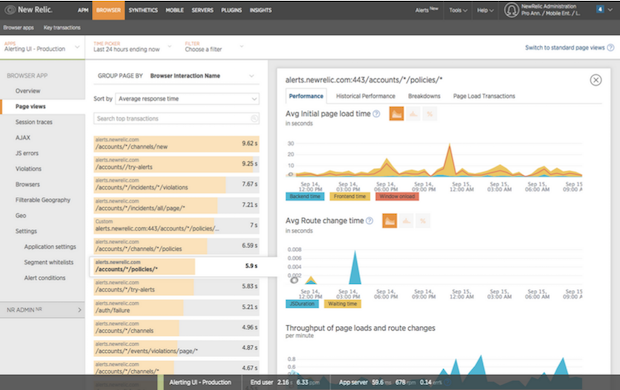The width and height of the screenshot is (620, 390).
Task: Expand the dropdown arrow beside notifications badge
Action: click(611, 9)
